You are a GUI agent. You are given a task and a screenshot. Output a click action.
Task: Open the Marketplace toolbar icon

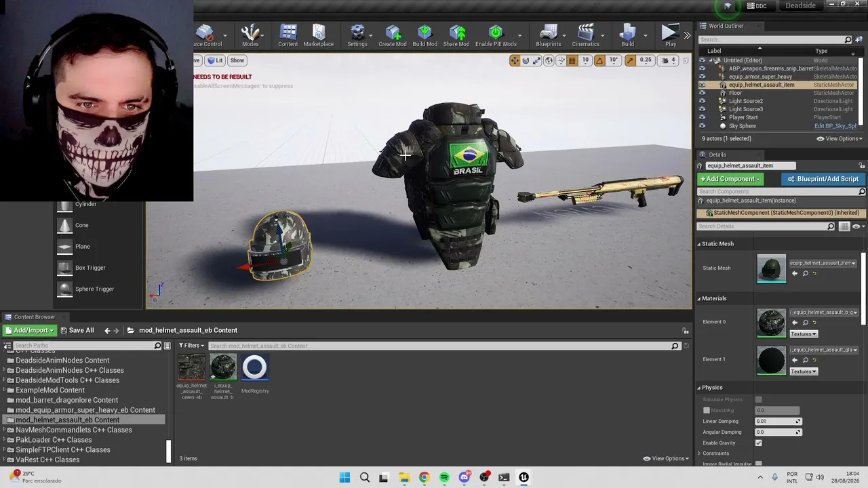pyautogui.click(x=318, y=35)
